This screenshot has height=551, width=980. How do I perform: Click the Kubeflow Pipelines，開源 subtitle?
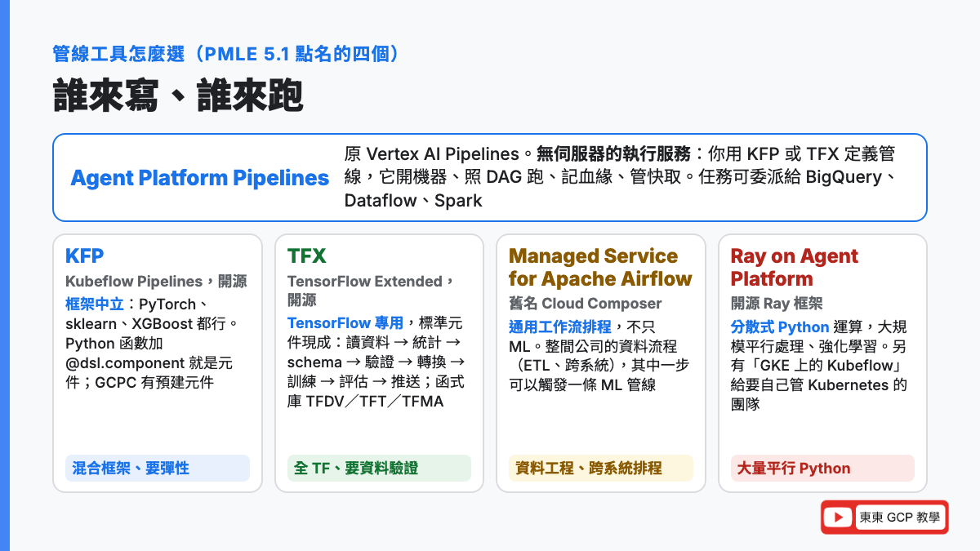[156, 282]
